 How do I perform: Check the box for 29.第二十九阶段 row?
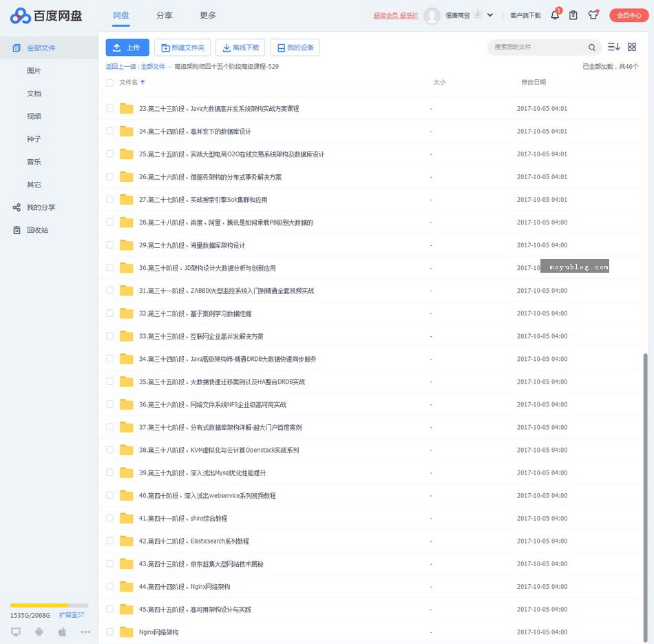109,245
